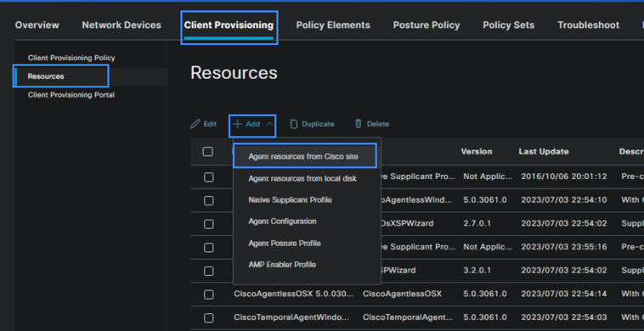
Task: Check the CiscoAgentlessOSX row checkbox
Action: [209, 295]
